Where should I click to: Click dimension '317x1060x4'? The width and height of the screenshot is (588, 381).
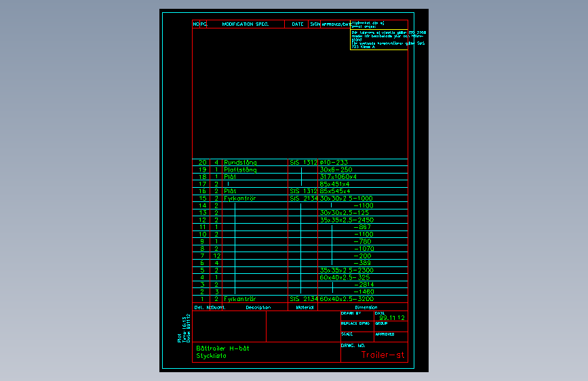pos(338,177)
